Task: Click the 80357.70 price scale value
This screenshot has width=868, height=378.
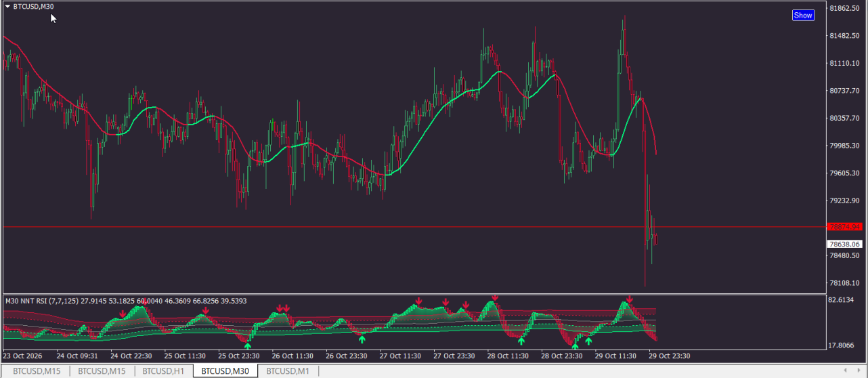Action: 845,118
